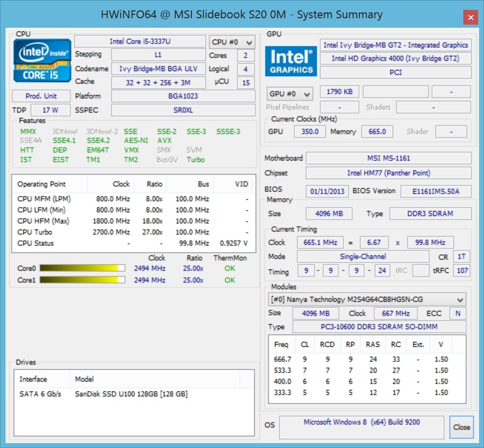Click the memory Type DDR3 SDRAM field
The height and width of the screenshot is (448, 484).
coord(430,214)
